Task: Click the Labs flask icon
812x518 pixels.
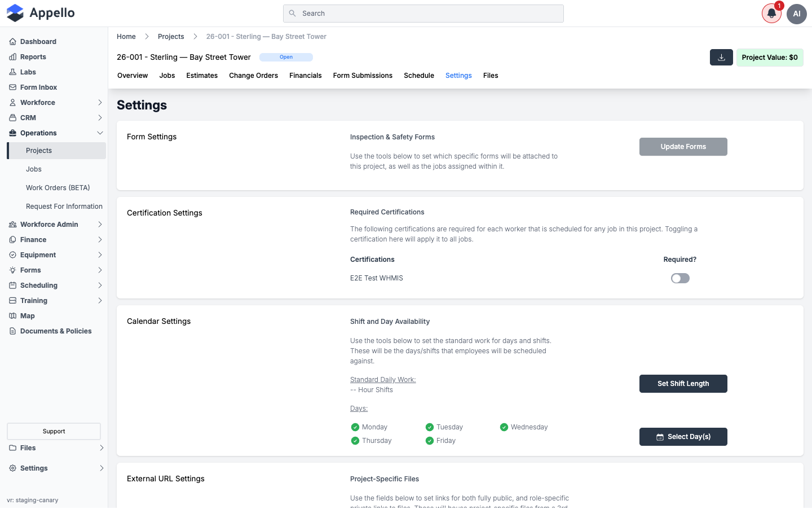Action: [12, 72]
